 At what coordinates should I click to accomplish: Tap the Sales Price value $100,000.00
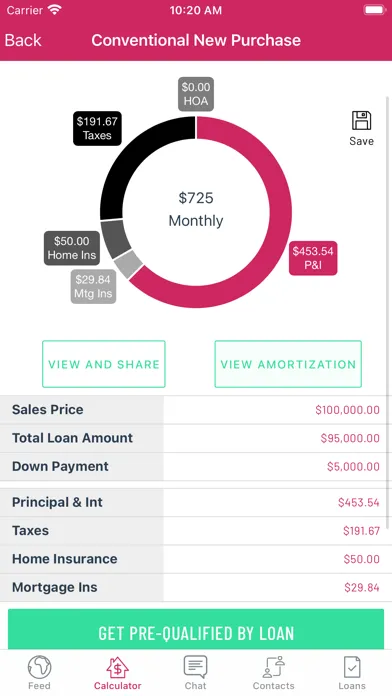pos(348,410)
